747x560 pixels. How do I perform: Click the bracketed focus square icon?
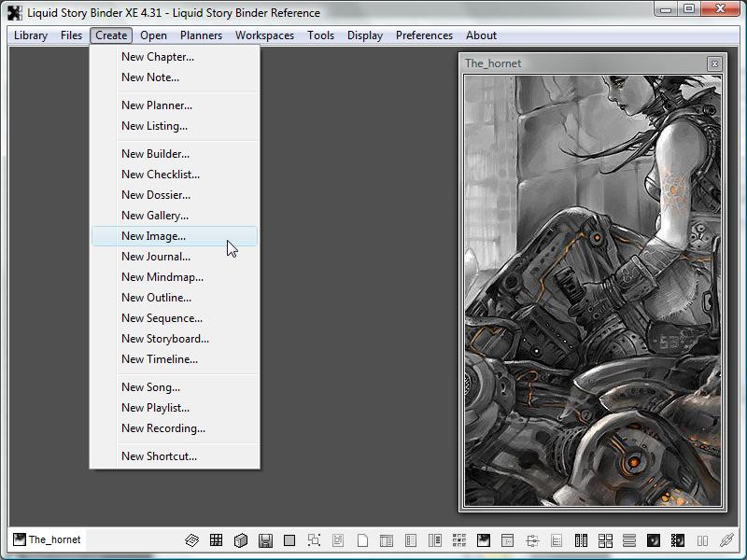pyautogui.click(x=314, y=540)
